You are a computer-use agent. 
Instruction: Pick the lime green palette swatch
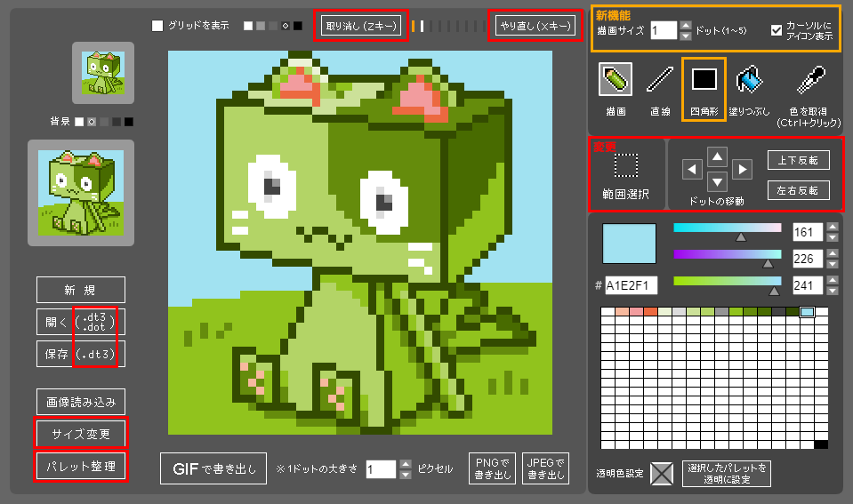pos(736,311)
